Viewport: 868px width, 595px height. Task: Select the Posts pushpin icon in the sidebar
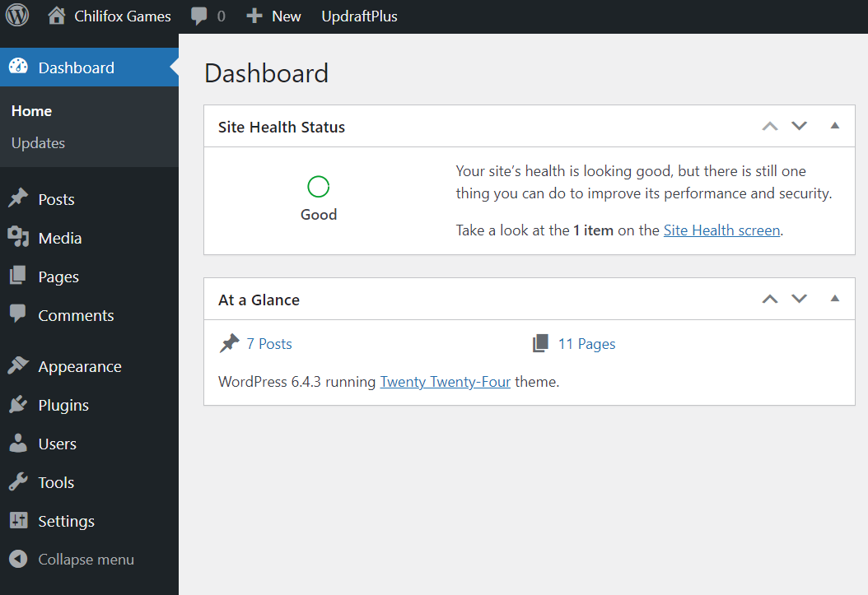[18, 198]
